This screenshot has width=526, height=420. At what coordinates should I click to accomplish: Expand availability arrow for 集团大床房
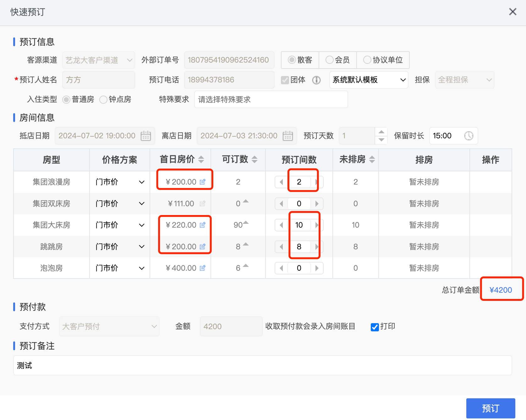[x=246, y=223]
